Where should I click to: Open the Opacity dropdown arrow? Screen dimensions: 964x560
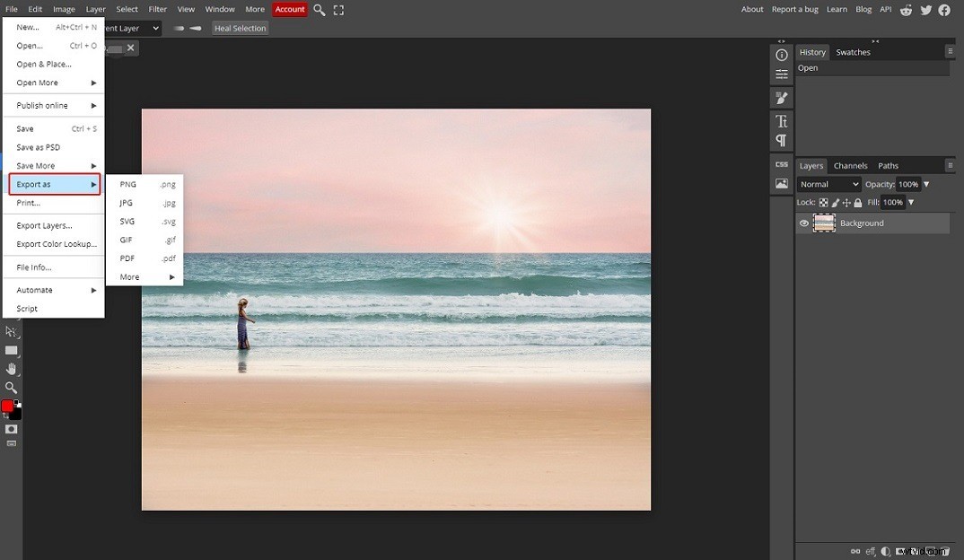click(x=926, y=183)
